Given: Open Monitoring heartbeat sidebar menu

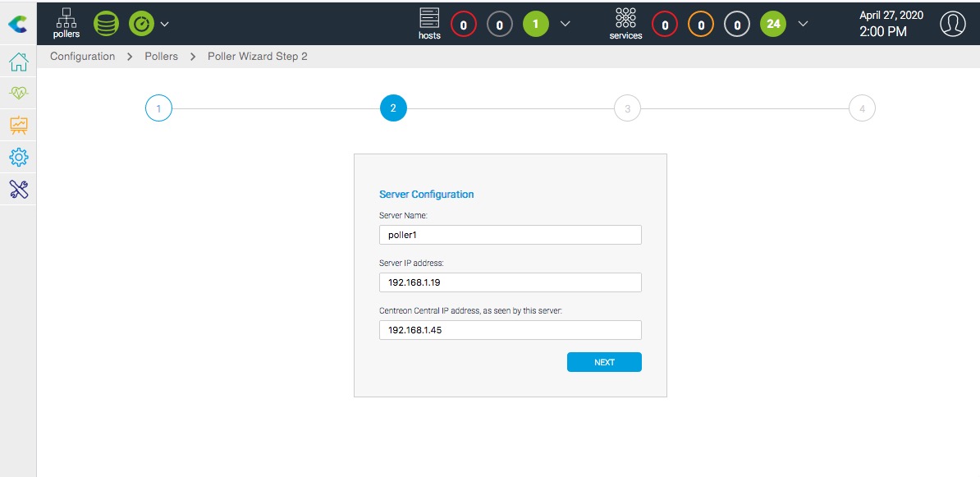Looking at the screenshot, I should [18, 94].
